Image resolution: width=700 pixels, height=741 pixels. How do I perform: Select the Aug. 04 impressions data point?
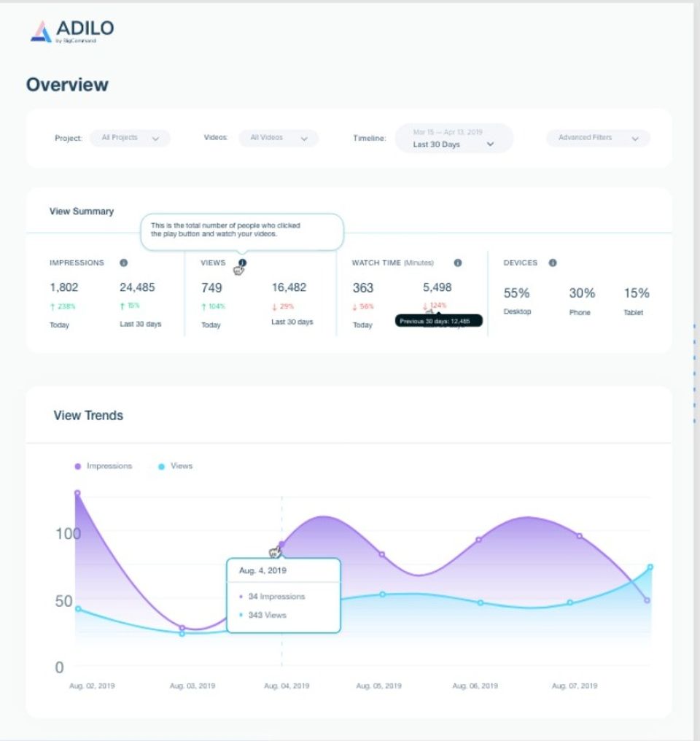tap(282, 544)
